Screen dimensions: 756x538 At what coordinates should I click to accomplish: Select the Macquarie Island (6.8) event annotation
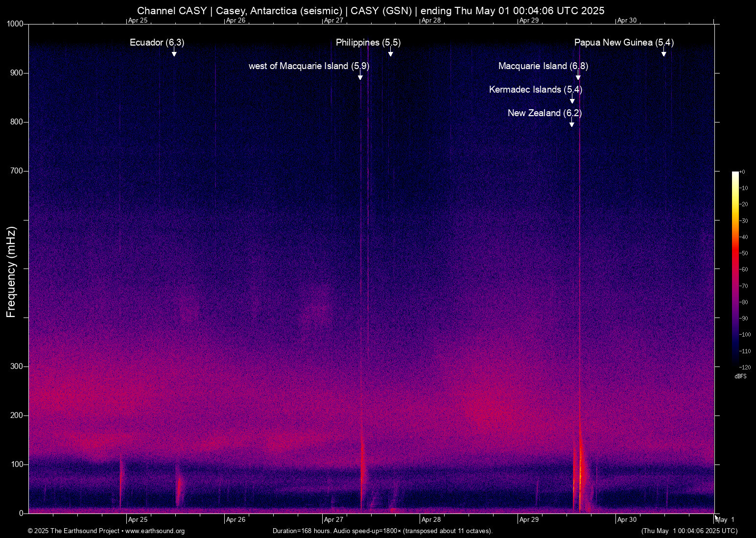point(543,66)
